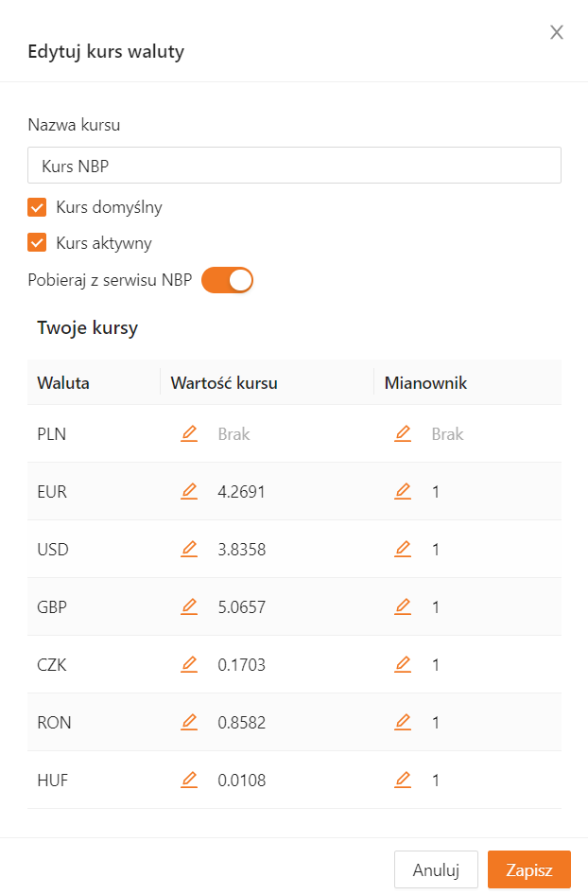Click pencil icon for USD denominator
The height and width of the screenshot is (895, 588).
pyautogui.click(x=403, y=549)
